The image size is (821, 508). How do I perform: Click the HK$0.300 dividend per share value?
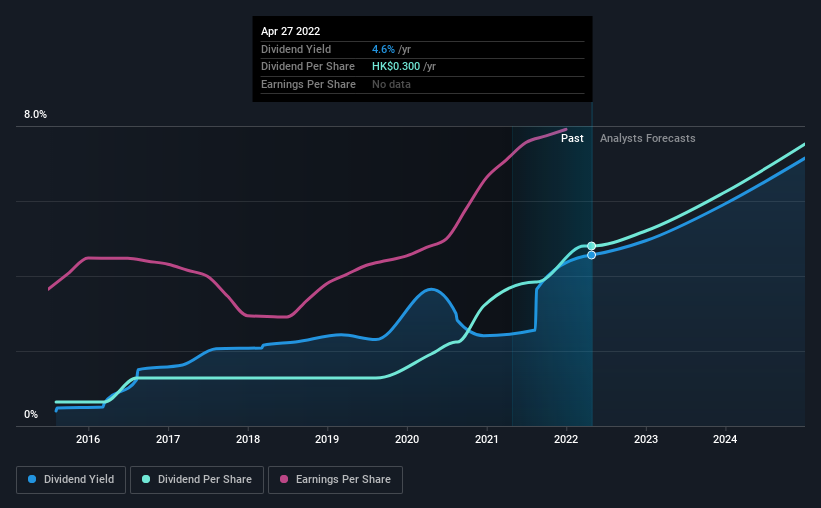pos(396,67)
